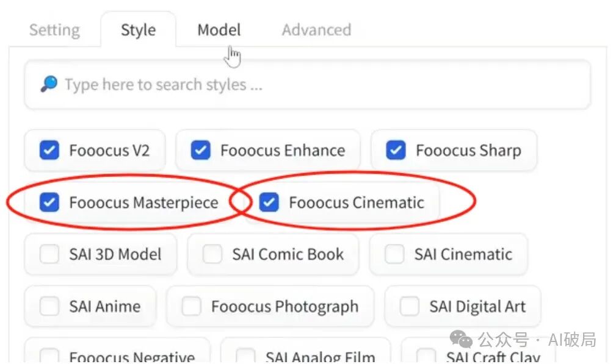Viewport: 616px width, 364px height.
Task: Toggle off Fooocus Masterpiece
Action: click(49, 202)
